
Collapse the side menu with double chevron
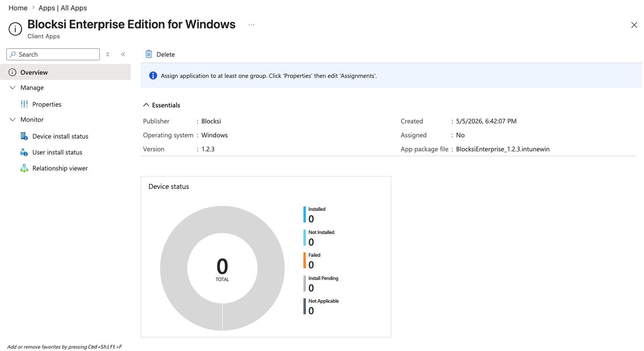(123, 54)
